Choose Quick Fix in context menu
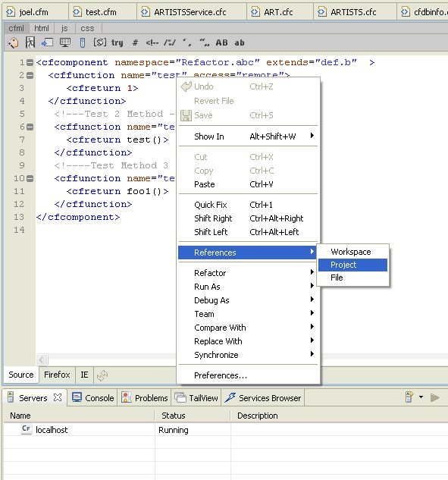Screen dimensions: 448x480 pos(248,205)
